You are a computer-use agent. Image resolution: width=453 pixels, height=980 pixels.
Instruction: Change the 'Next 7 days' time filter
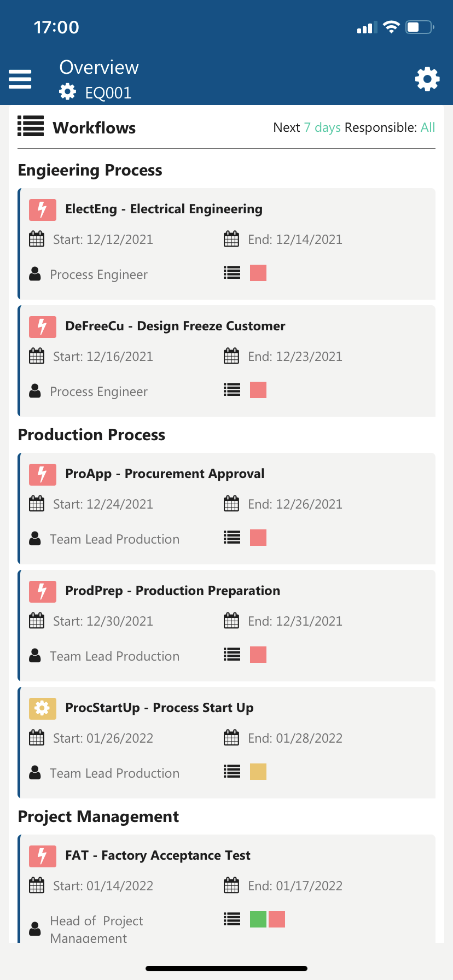coord(322,127)
